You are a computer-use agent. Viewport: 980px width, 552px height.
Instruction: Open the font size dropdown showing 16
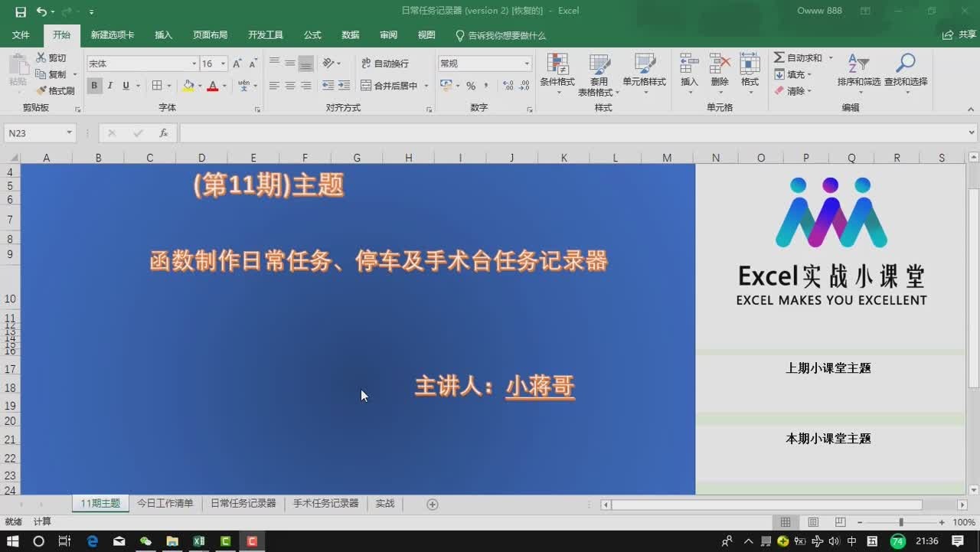[223, 64]
